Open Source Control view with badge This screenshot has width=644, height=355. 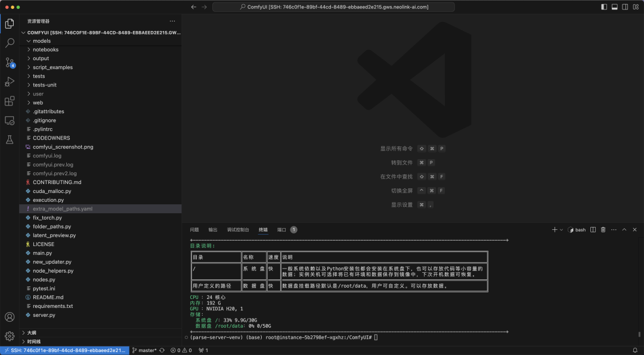[10, 63]
